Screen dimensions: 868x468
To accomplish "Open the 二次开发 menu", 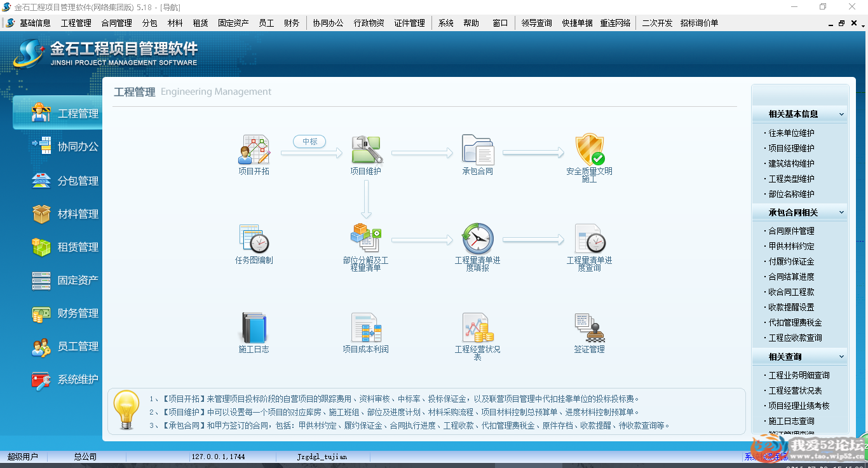I will [x=657, y=23].
